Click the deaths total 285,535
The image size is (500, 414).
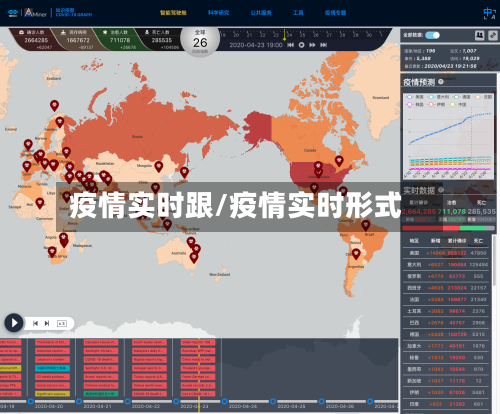pos(481,211)
